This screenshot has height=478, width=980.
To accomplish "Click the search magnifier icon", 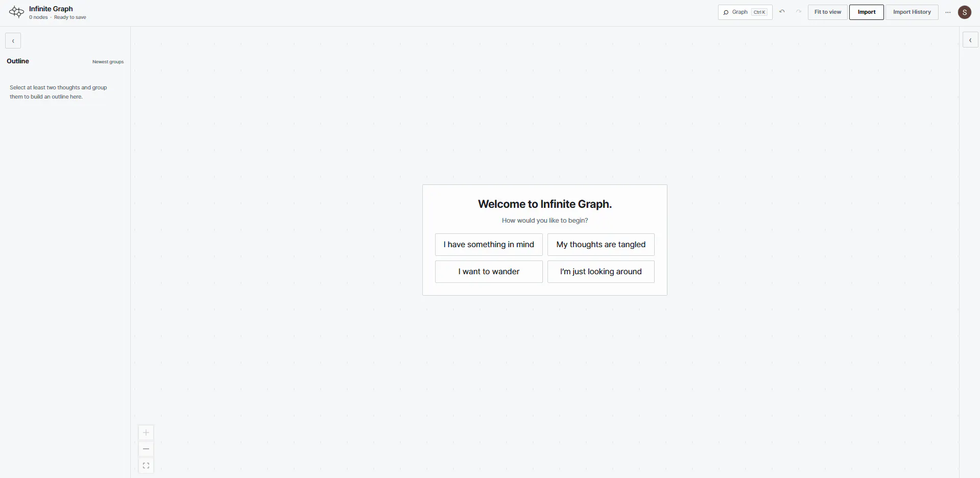I will [x=726, y=12].
